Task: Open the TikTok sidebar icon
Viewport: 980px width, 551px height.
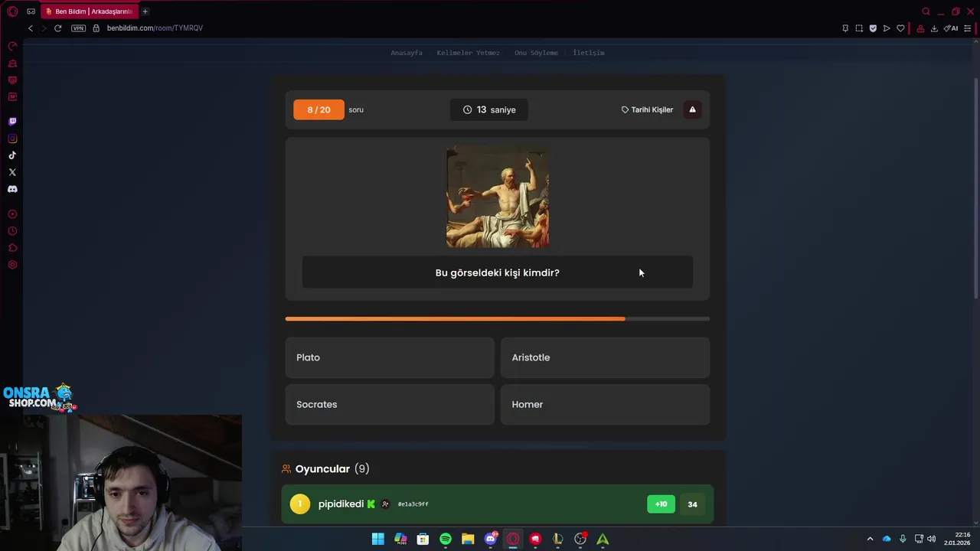Action: point(12,155)
